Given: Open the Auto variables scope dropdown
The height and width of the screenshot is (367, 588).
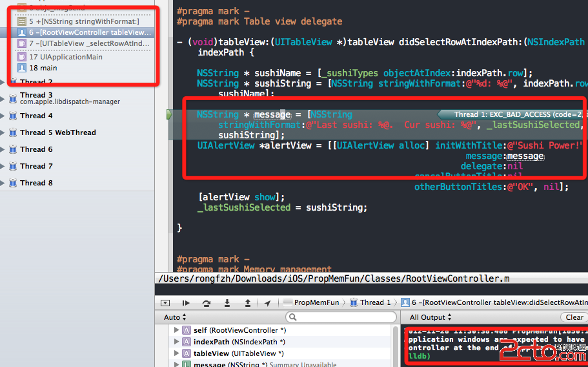Looking at the screenshot, I should pos(175,317).
